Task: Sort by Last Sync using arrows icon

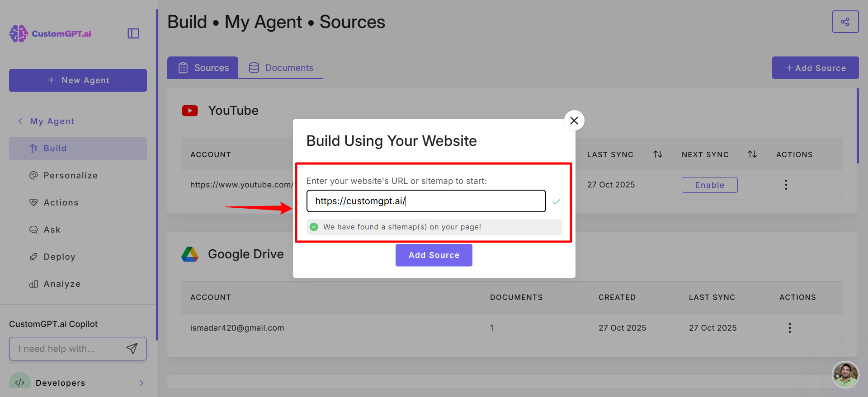Action: (x=658, y=154)
